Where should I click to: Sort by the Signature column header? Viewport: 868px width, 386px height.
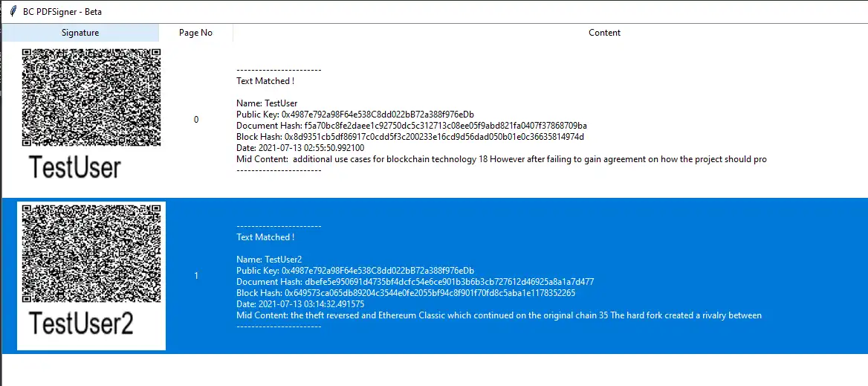pyautogui.click(x=80, y=33)
